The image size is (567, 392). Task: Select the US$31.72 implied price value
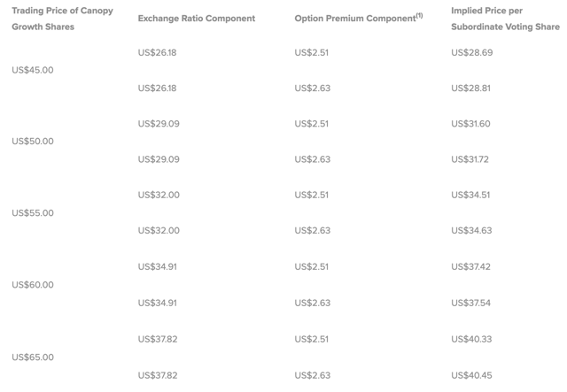tap(470, 159)
